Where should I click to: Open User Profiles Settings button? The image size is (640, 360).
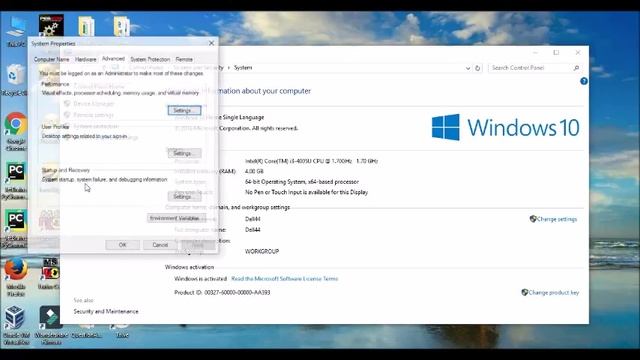point(184,153)
